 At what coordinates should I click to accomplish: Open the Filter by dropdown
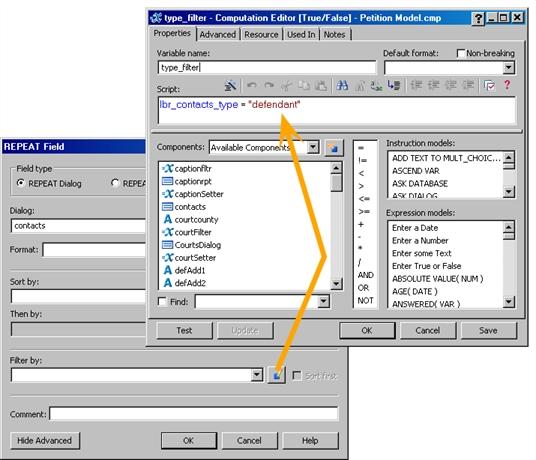coord(257,375)
